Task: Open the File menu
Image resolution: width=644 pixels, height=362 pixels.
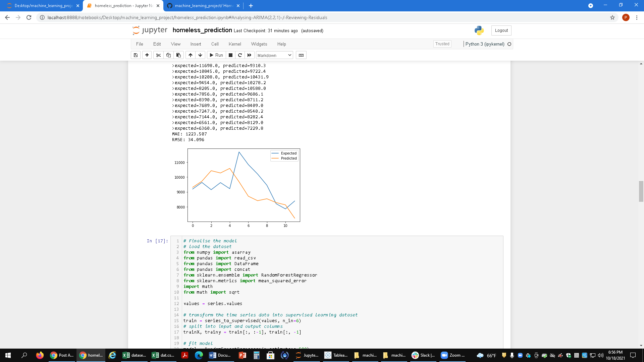Action: point(140,44)
